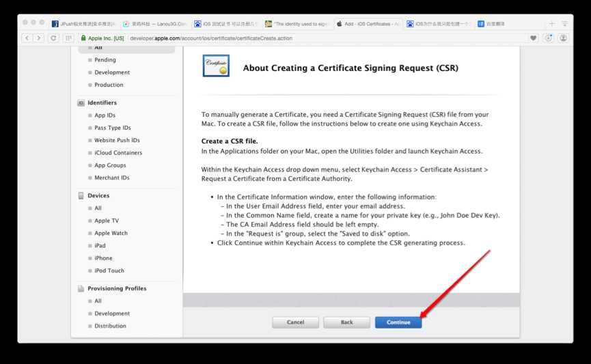Open a new tab with plus icon
This screenshot has width=591, height=364.
[551, 24]
